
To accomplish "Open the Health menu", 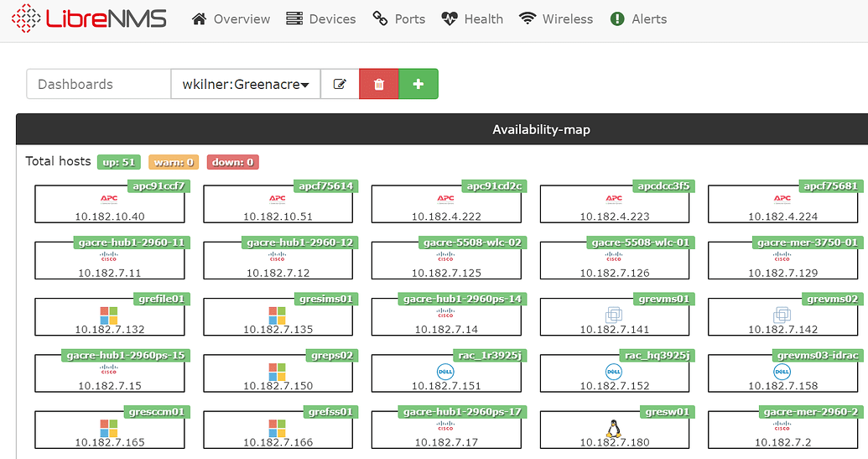I will 472,18.
